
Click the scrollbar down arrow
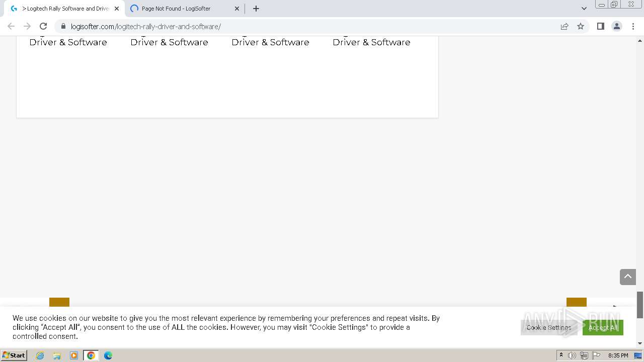pyautogui.click(x=640, y=343)
